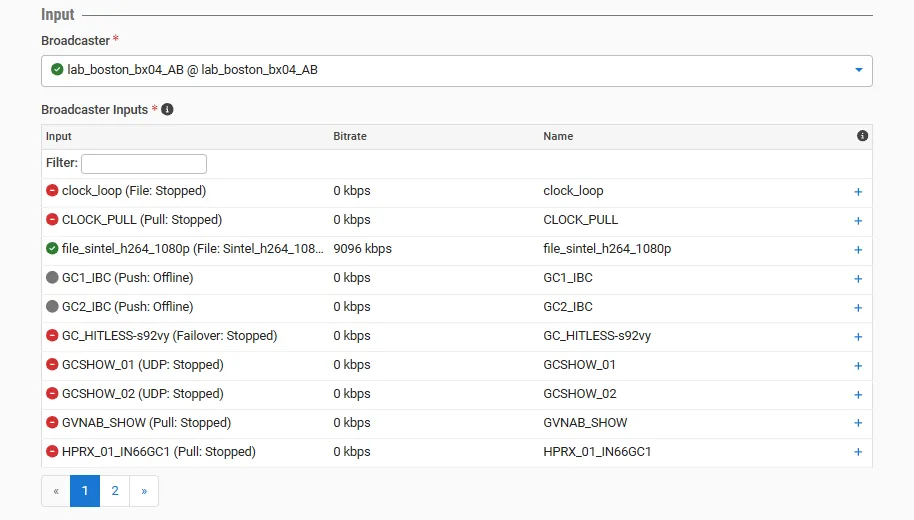Click red stopped status icon of clock_loop
This screenshot has width=914, height=520.
pos(52,190)
